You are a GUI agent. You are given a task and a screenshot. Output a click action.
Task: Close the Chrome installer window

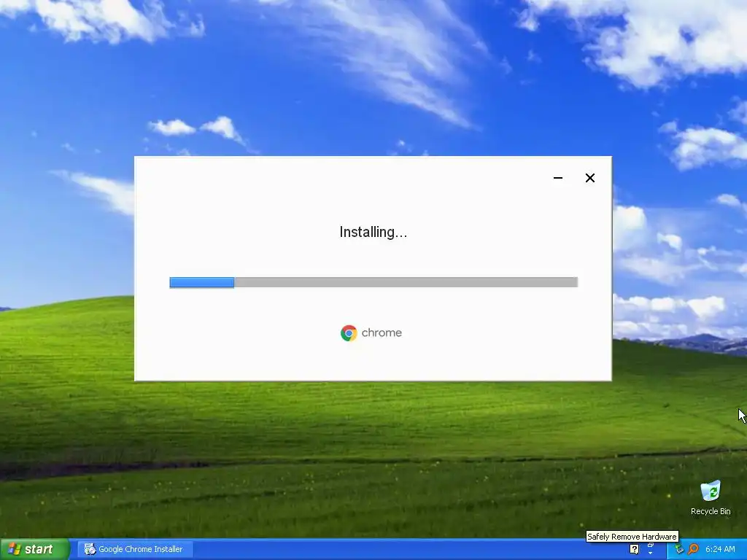[589, 178]
